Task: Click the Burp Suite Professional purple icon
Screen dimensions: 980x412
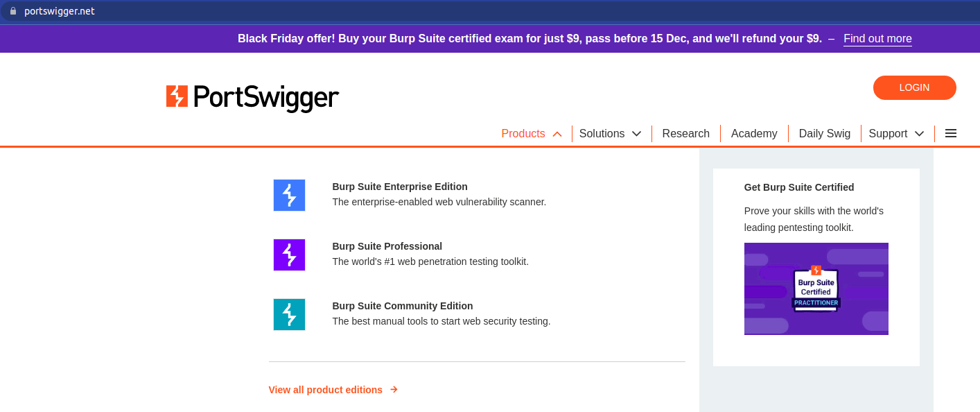Action: tap(289, 255)
